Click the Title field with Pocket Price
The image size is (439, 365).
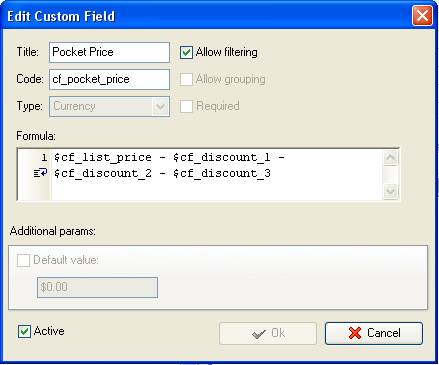tap(109, 52)
